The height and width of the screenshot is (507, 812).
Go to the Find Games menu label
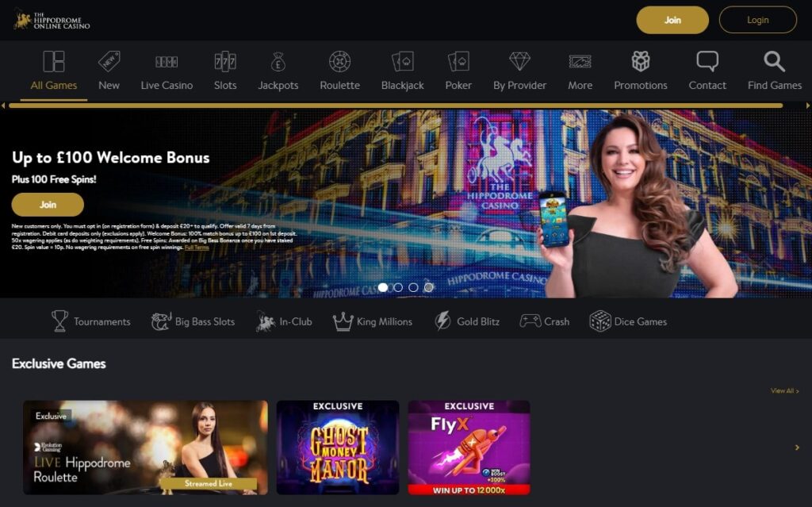pyautogui.click(x=775, y=86)
